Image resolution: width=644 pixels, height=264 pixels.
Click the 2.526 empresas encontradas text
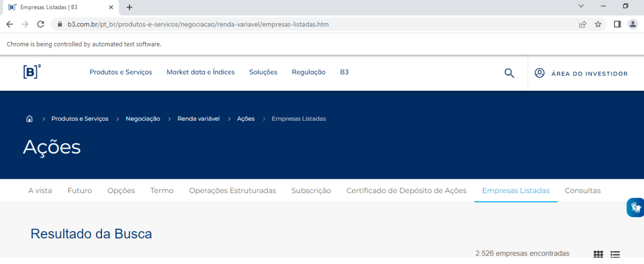tap(522, 253)
